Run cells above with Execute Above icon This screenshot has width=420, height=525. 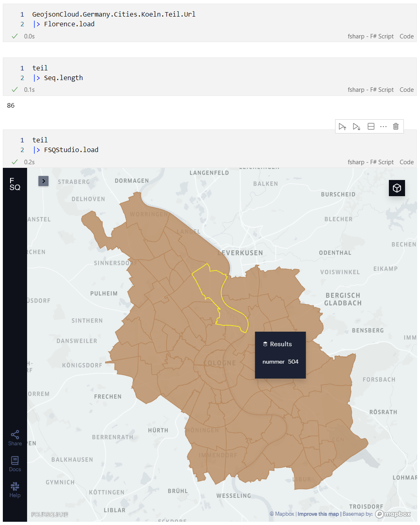coord(342,127)
